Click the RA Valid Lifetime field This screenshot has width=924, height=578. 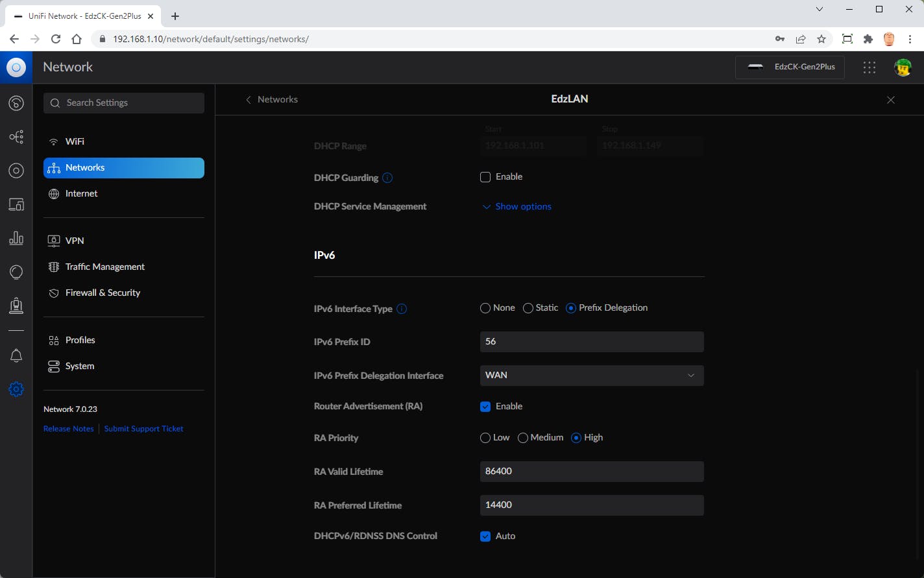click(x=591, y=472)
